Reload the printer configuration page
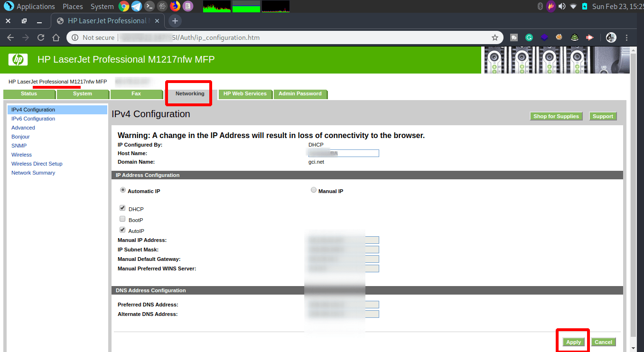644x352 pixels. [x=41, y=37]
